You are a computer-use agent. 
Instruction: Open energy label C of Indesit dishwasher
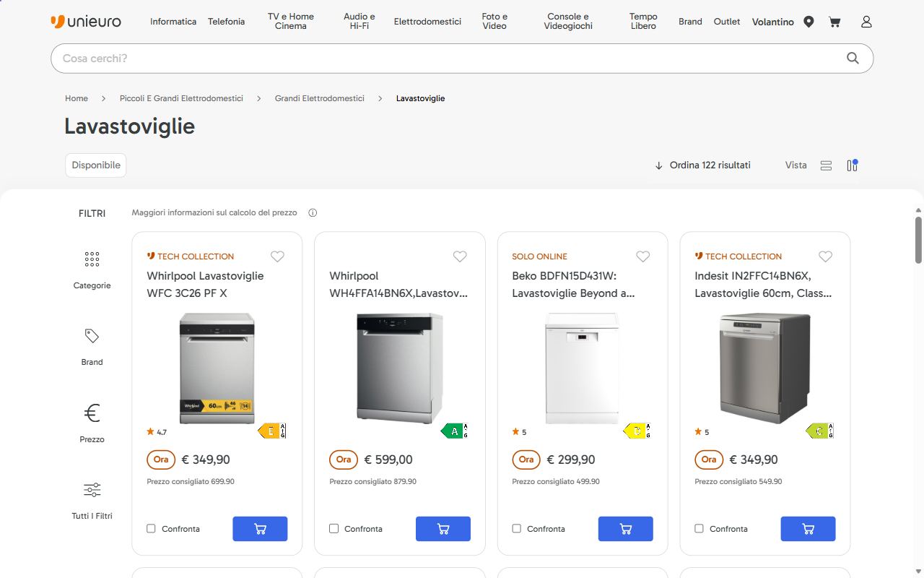[x=820, y=431]
